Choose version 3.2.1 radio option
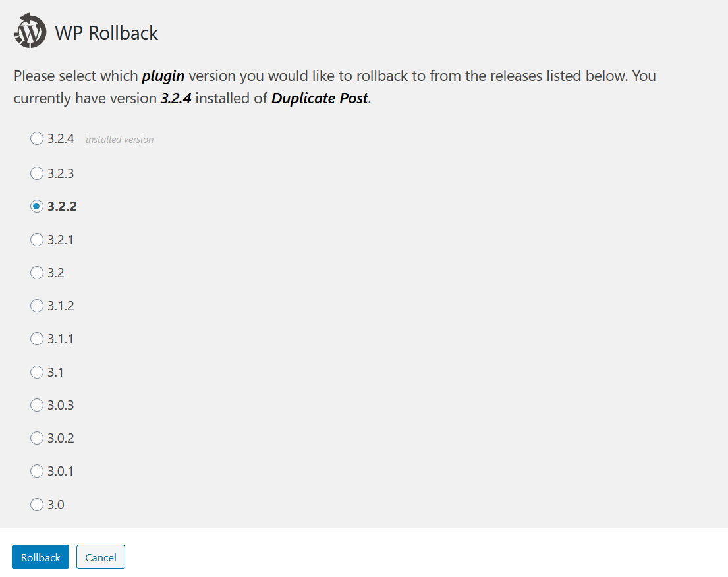The image size is (728, 577). 37,240
